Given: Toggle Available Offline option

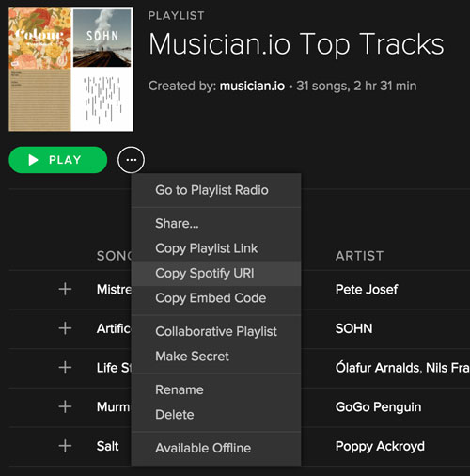Looking at the screenshot, I should click(216, 448).
